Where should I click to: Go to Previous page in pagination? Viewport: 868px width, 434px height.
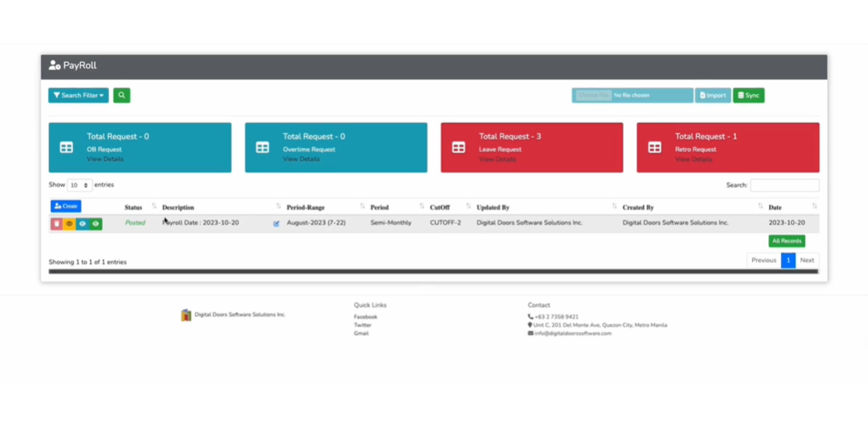click(764, 260)
